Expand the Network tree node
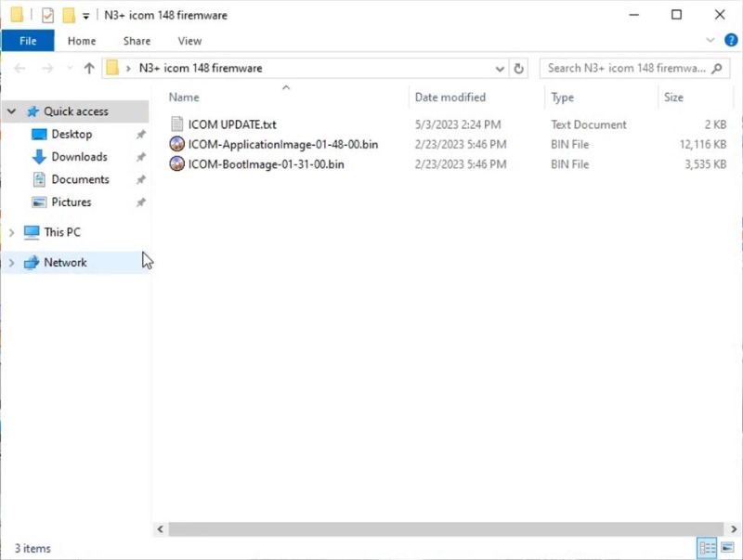The image size is (743, 560). click(12, 263)
